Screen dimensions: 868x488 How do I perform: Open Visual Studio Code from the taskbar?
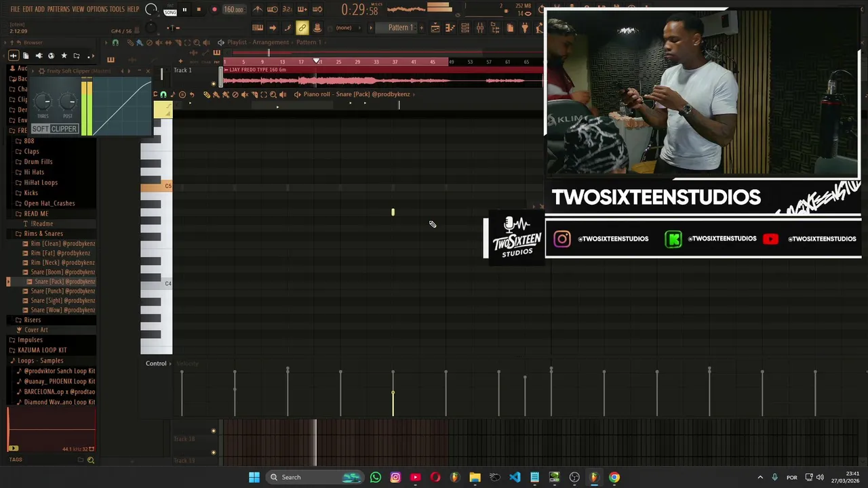click(515, 477)
